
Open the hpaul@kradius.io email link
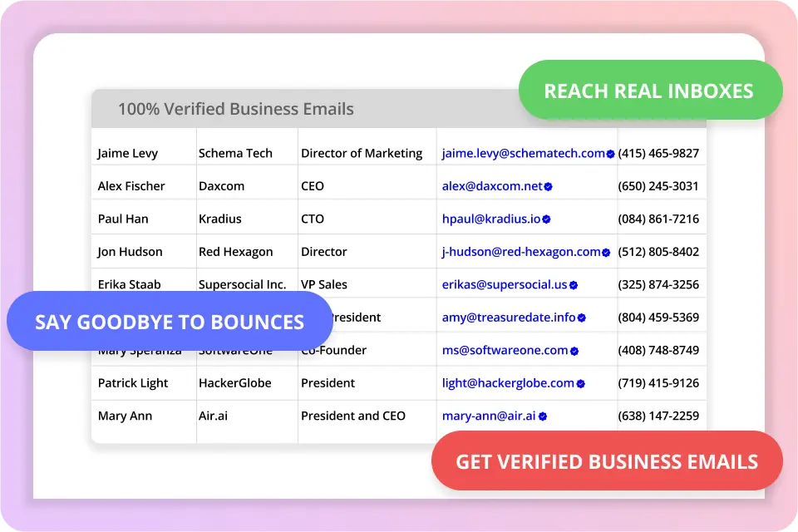pyautogui.click(x=491, y=219)
